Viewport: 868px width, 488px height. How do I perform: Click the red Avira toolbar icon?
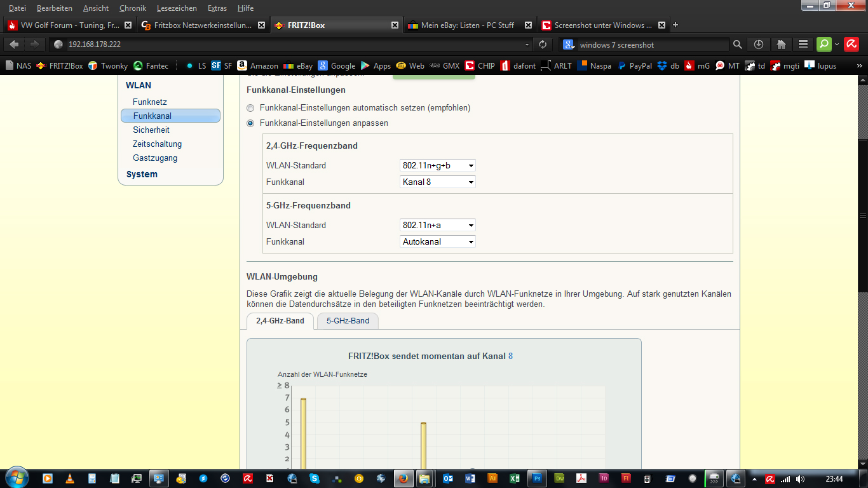tap(851, 44)
